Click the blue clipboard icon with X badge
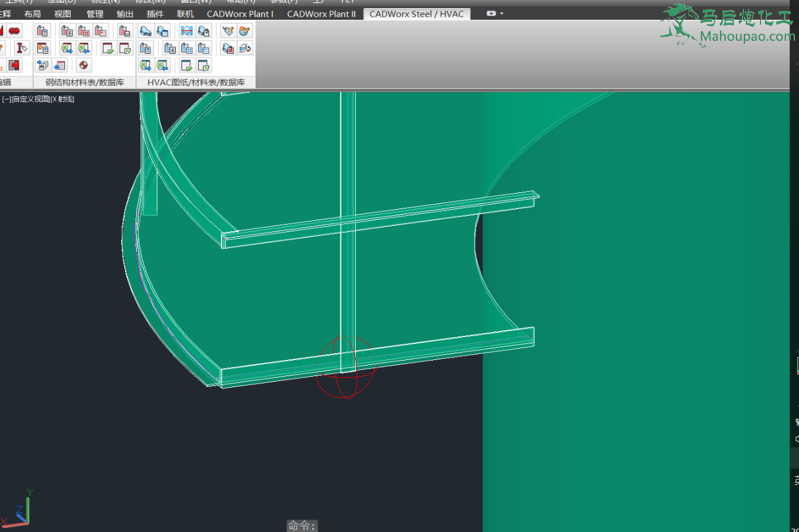 [170, 48]
